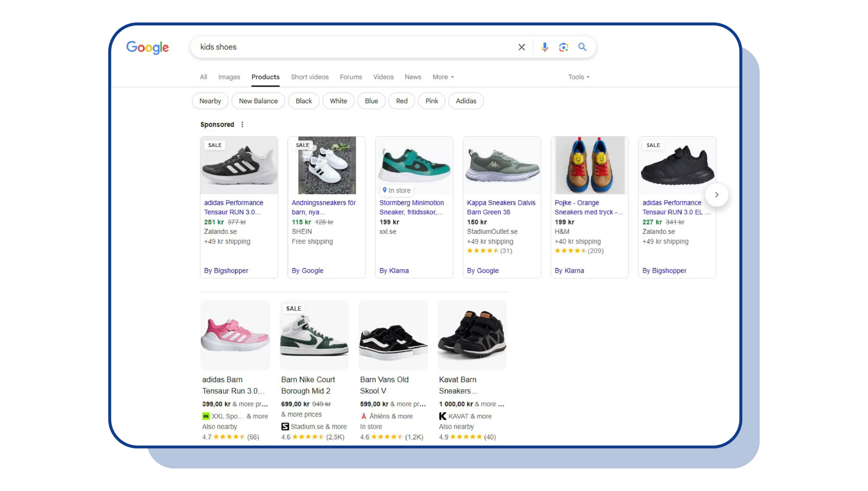Image resolution: width=868 pixels, height=491 pixels.
Task: Apply the Adidas filter chip
Action: (x=466, y=101)
